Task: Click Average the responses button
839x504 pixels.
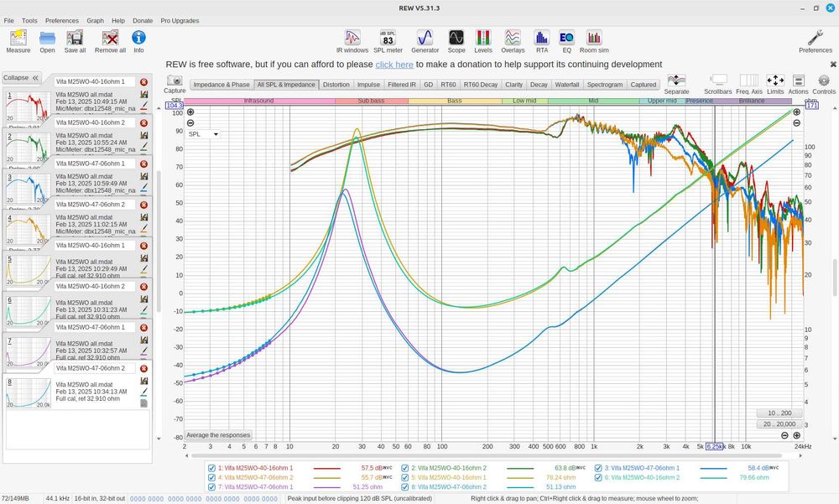Action: click(218, 435)
